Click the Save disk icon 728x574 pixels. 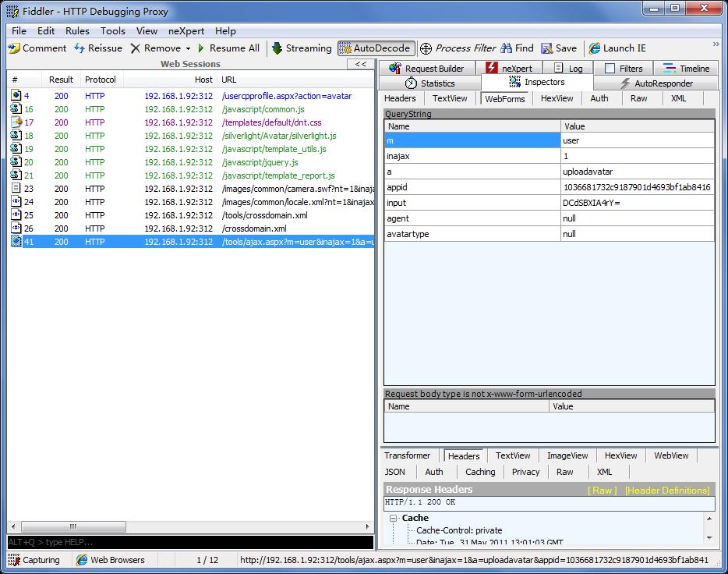click(547, 48)
